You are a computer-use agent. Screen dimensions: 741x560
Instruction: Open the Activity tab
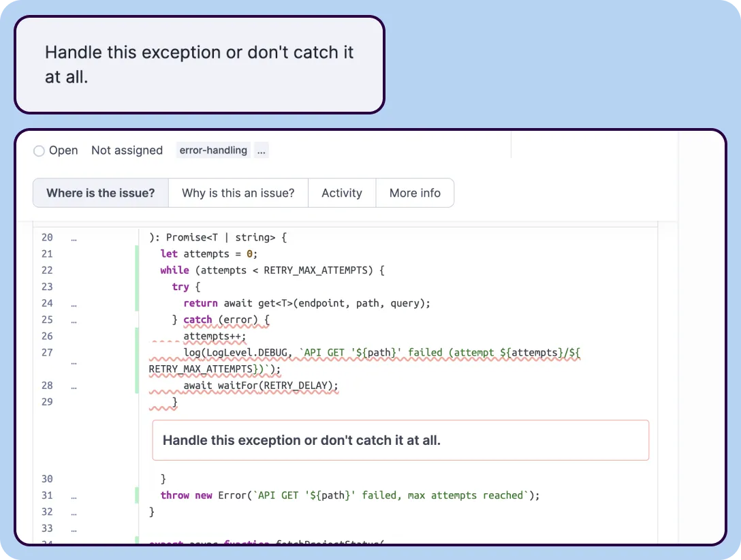coord(342,193)
